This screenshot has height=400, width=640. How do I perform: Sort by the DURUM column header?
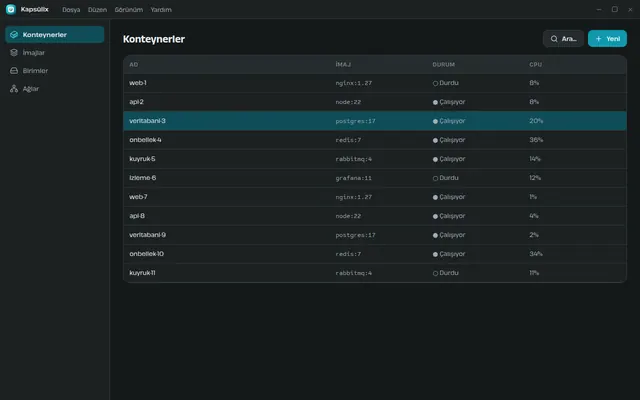pos(444,64)
